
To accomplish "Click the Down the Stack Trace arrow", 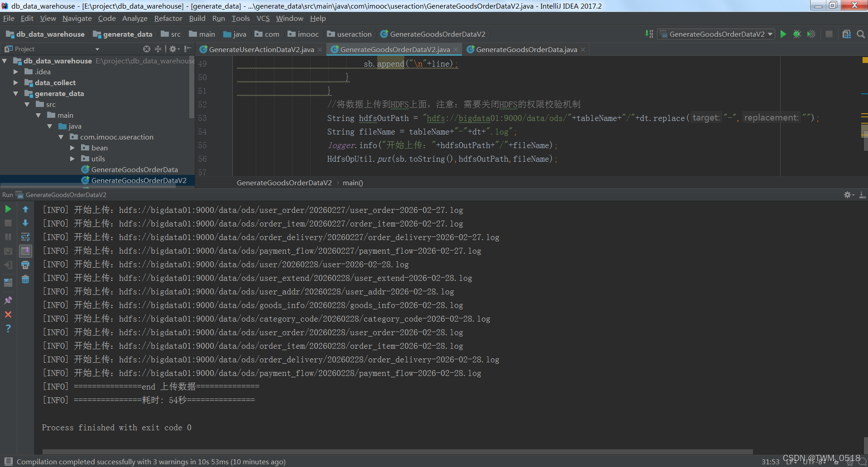I will [x=25, y=223].
